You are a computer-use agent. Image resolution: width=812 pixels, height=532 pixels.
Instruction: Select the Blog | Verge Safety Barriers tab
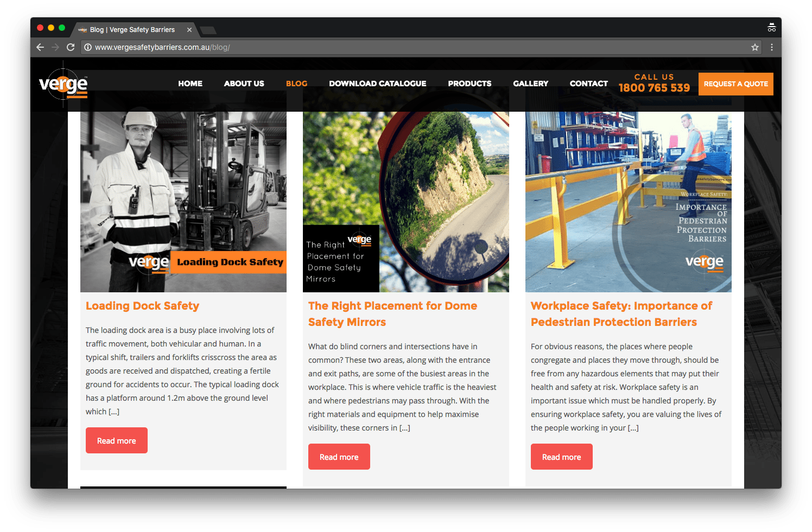[135, 30]
